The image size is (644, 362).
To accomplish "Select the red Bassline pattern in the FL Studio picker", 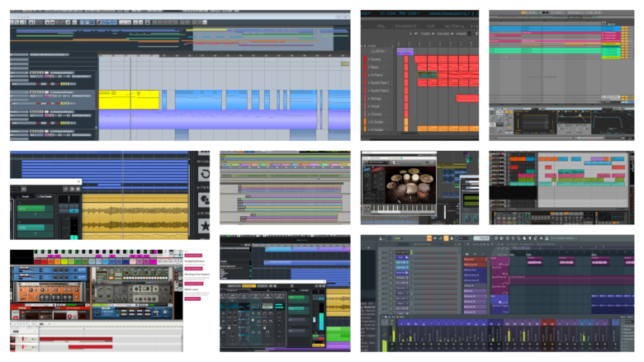I will pos(475,260).
